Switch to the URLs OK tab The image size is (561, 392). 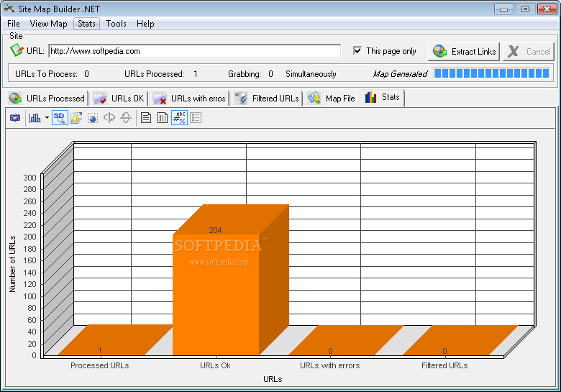pos(119,99)
